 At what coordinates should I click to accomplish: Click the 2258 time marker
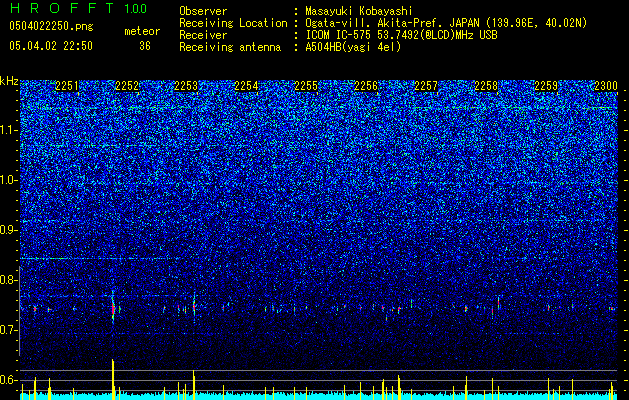coord(486,86)
